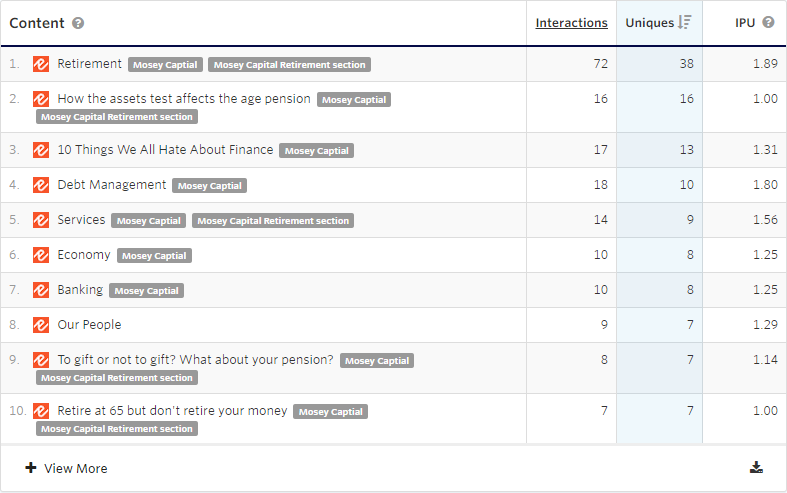The image size is (787, 493).
Task: Select the Interactions value 18 for Debt Management
Action: point(600,185)
